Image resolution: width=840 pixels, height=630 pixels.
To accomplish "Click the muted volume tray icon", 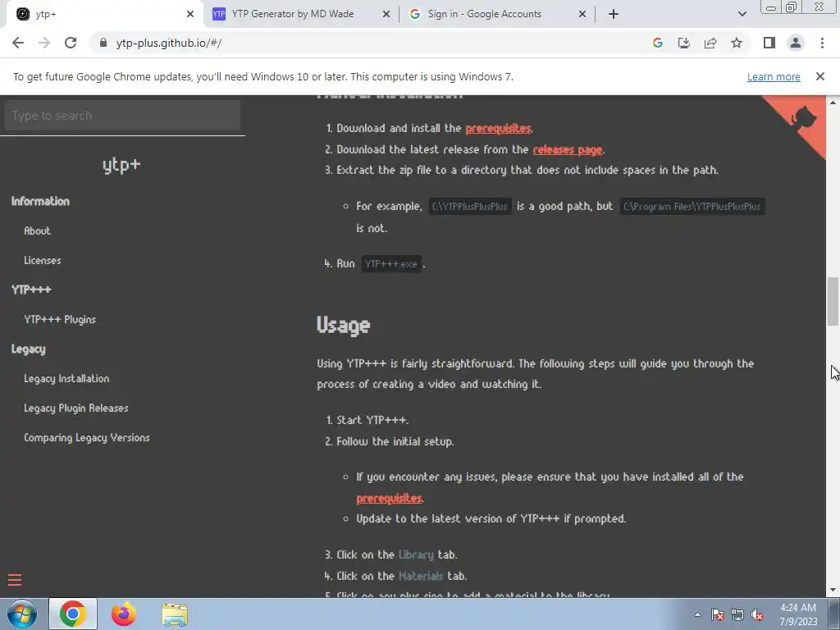I will click(x=757, y=614).
